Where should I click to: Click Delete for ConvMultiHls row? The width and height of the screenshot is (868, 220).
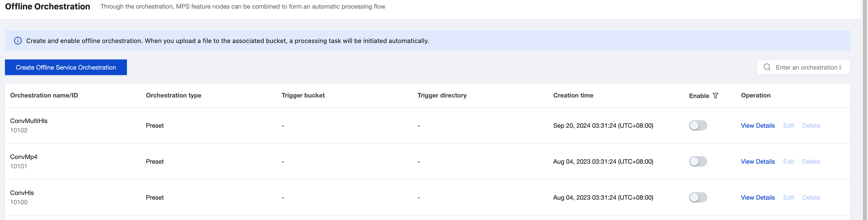click(811, 126)
